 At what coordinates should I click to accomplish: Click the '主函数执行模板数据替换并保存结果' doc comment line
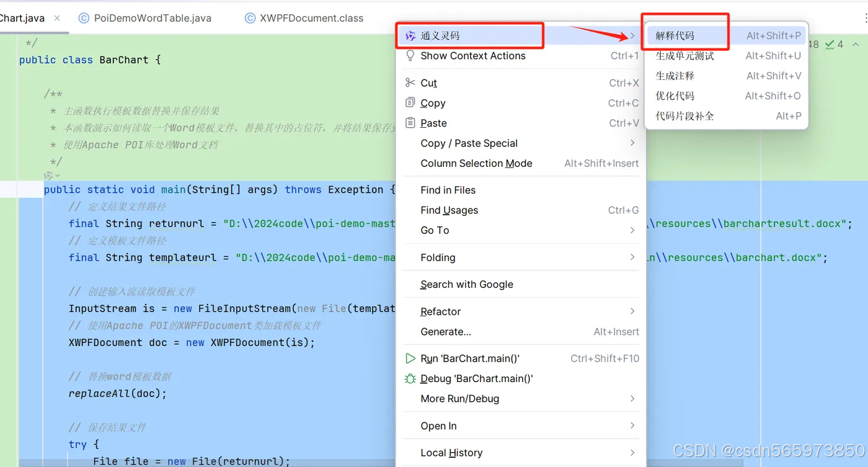coord(141,111)
